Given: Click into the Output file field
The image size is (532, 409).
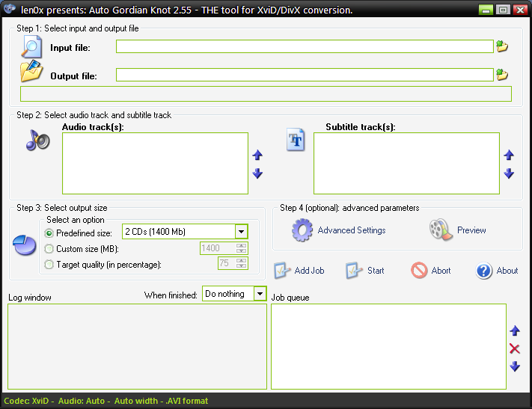Looking at the screenshot, I should [x=305, y=75].
